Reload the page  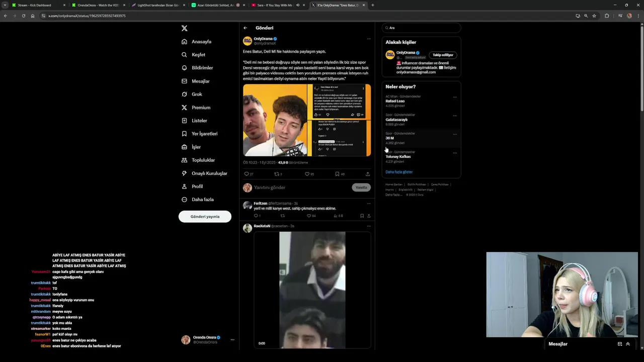coord(23,16)
